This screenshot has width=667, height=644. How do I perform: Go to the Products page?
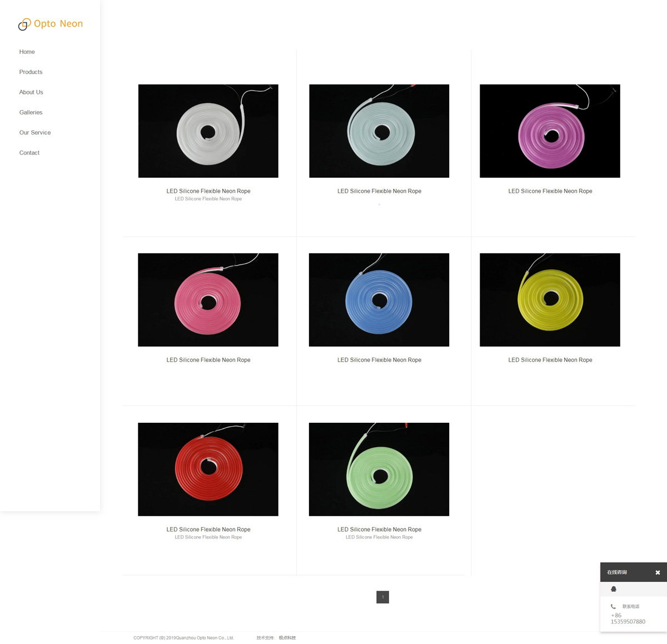[x=31, y=72]
